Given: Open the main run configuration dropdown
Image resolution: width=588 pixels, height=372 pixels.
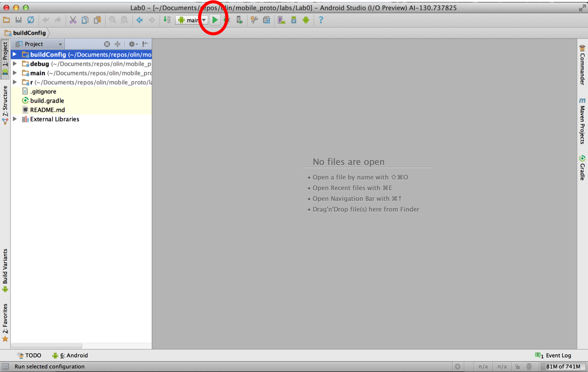Looking at the screenshot, I should pos(192,20).
